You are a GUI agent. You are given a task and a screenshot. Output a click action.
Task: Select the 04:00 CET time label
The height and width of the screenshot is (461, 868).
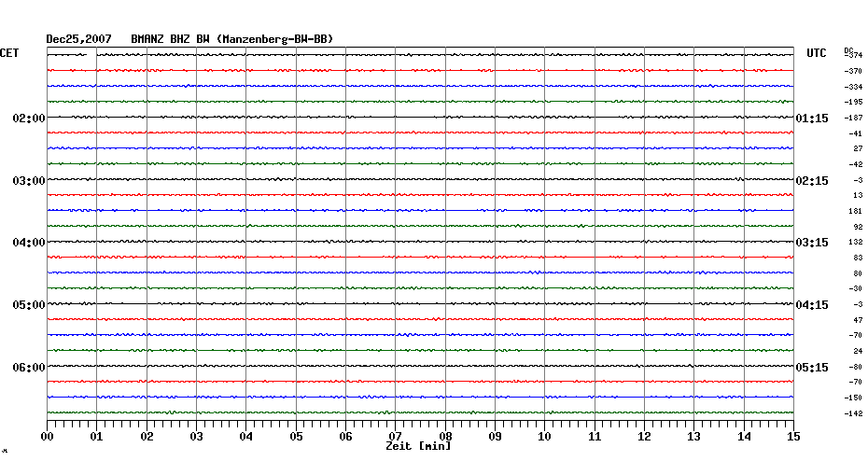[x=29, y=243]
